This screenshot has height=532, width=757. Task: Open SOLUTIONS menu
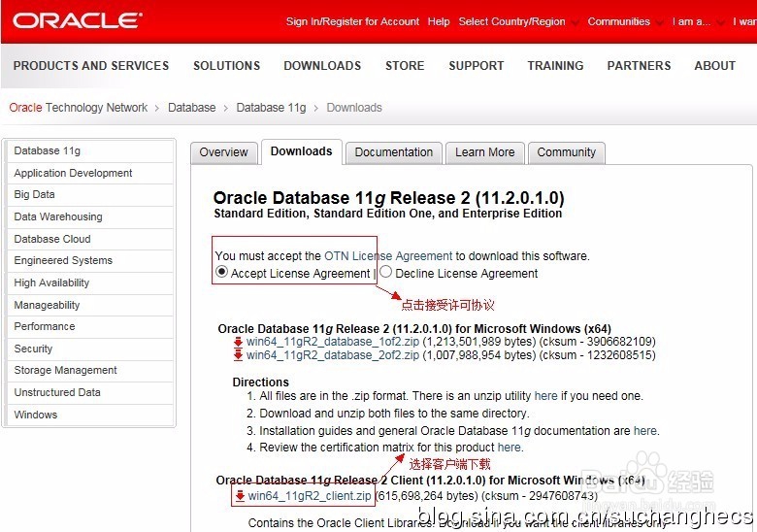[x=226, y=66]
